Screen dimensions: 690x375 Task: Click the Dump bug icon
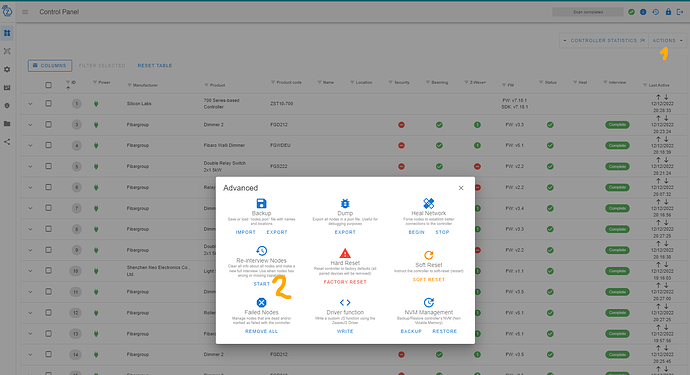pos(345,203)
